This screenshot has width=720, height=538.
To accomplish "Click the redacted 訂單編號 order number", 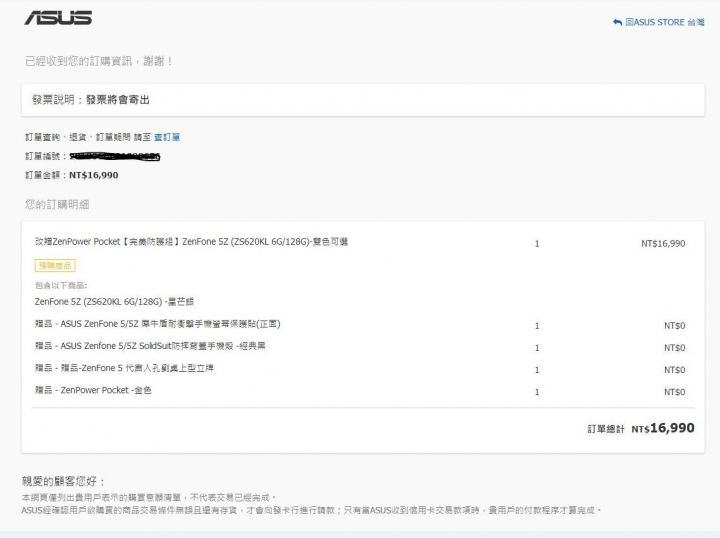I will [x=114, y=157].
